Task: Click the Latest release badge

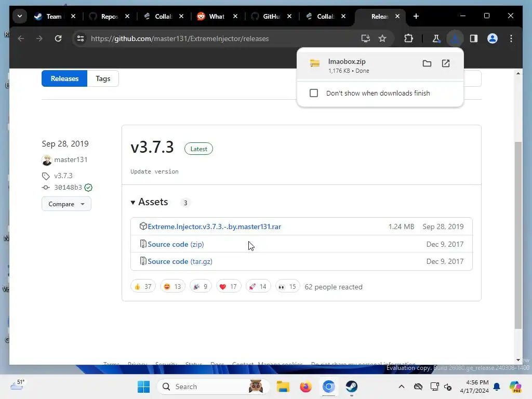Action: click(x=198, y=149)
